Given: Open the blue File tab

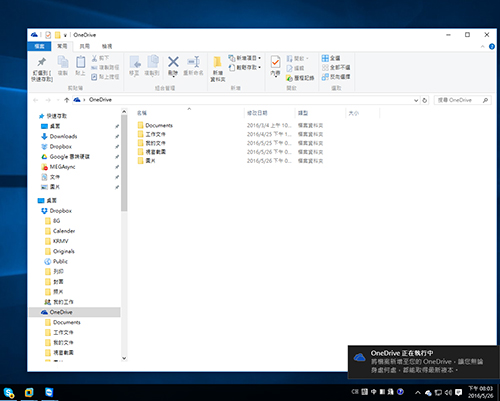Looking at the screenshot, I should tap(39, 46).
